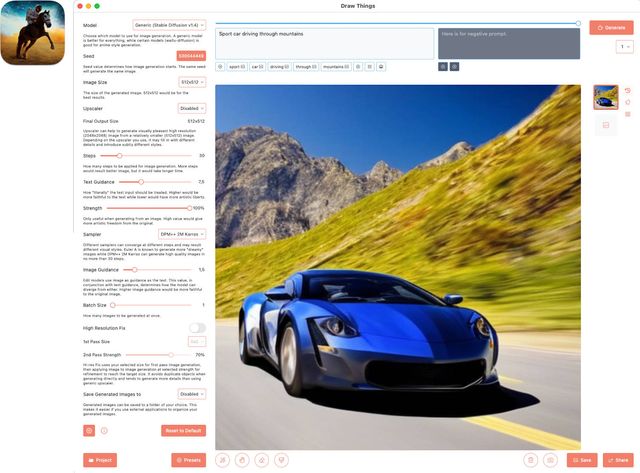This screenshot has height=473, width=640.
Task: Click the history icon beside the thumbnail
Action: point(627,91)
